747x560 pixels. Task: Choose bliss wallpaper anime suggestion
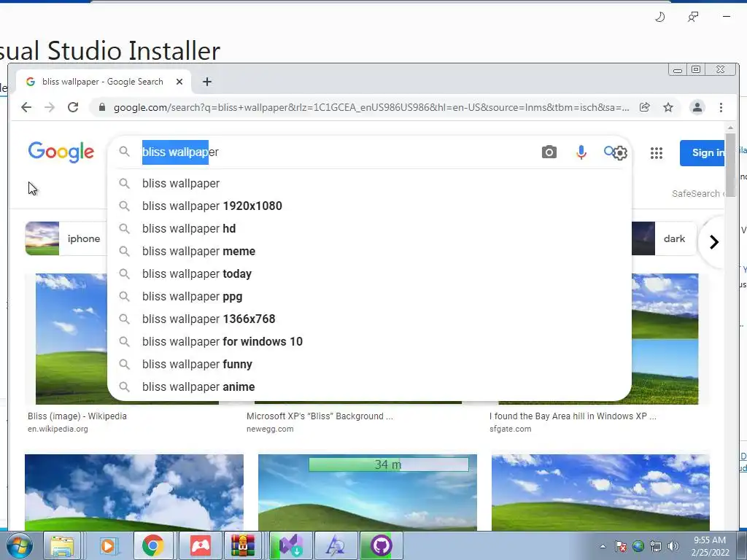point(370,387)
